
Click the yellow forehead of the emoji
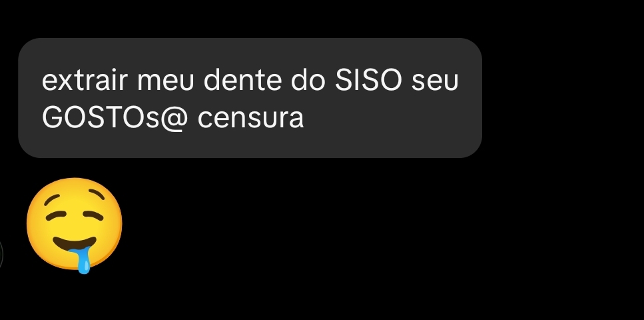tap(74, 193)
